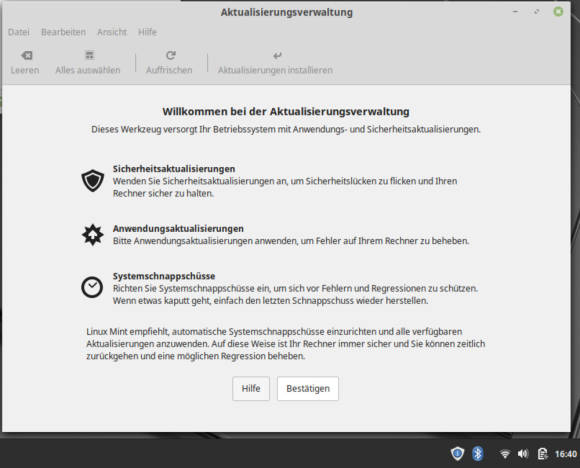The image size is (580, 468).
Task: Click the Aktualisierungen installieren toolbar icon
Action: tap(277, 55)
